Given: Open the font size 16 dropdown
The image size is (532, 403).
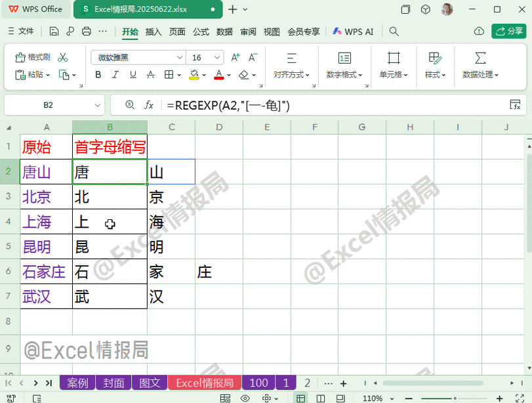Looking at the screenshot, I should [x=217, y=57].
